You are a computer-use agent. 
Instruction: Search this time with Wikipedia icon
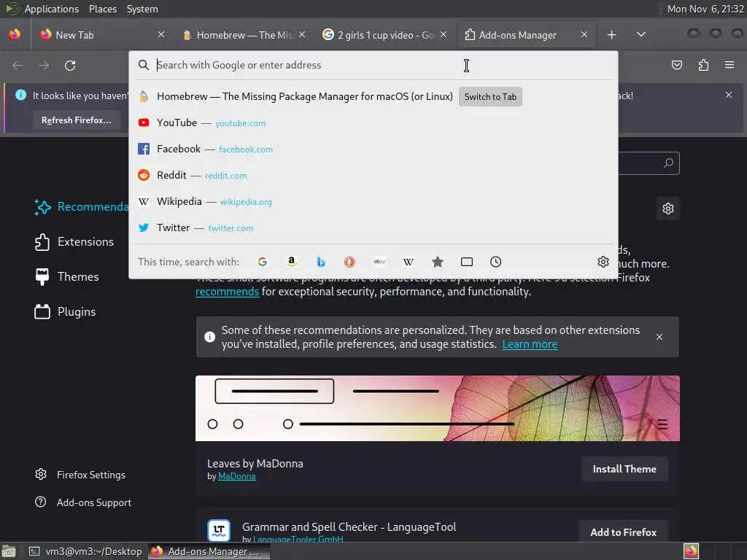[409, 262]
